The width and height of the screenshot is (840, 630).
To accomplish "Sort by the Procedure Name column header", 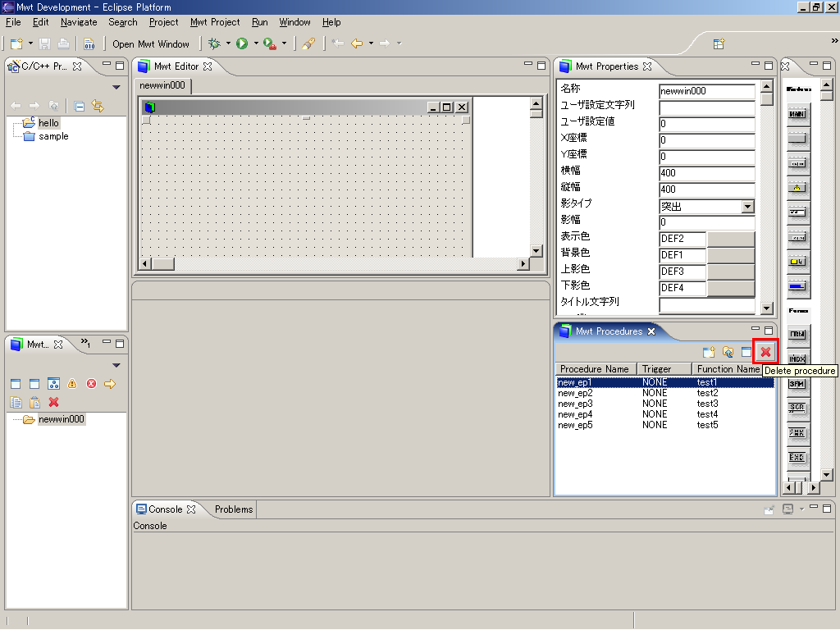I will [596, 369].
